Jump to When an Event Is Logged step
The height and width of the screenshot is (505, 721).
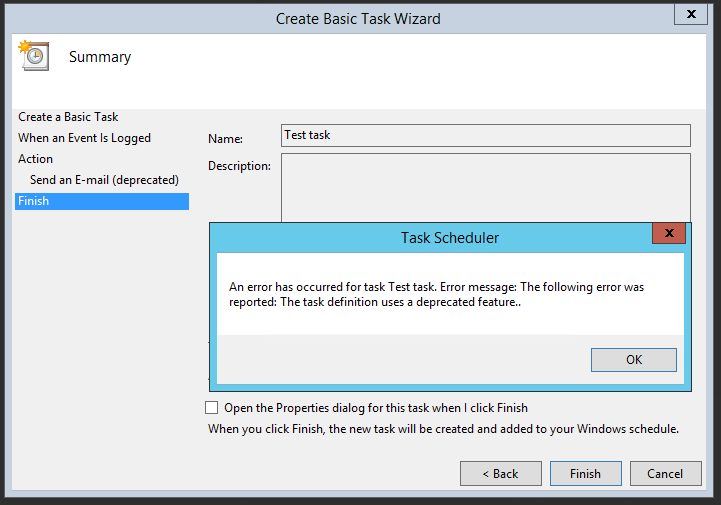click(x=84, y=138)
